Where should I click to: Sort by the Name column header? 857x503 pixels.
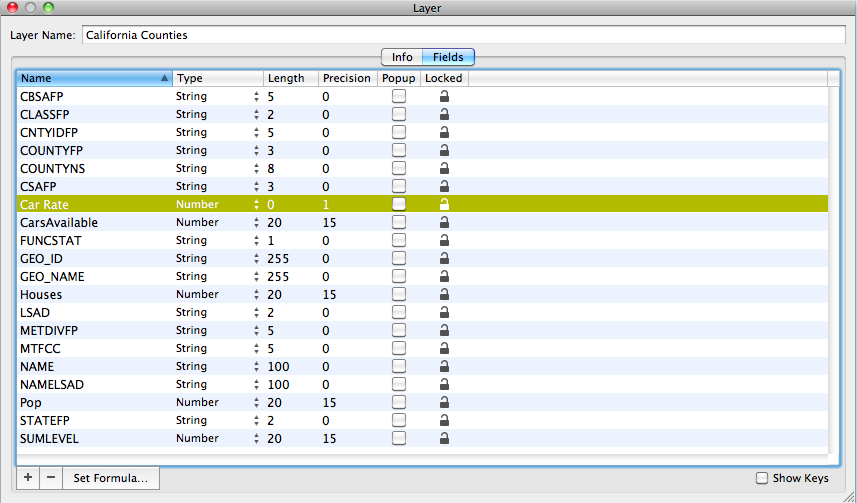coord(90,78)
